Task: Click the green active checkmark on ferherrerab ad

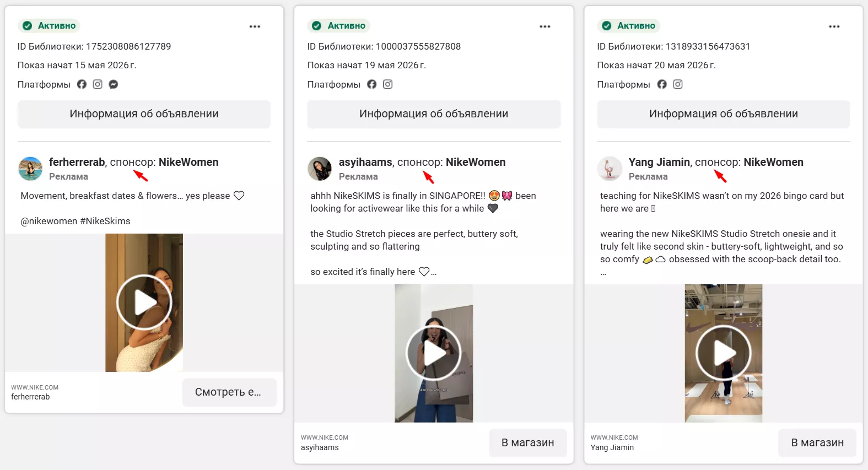Action: [27, 25]
